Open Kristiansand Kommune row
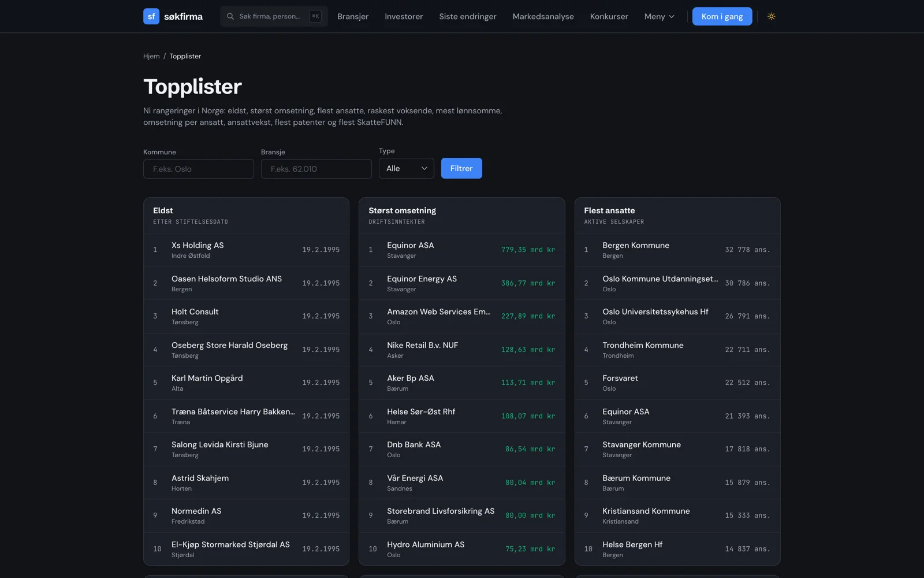924x578 pixels. click(677, 516)
